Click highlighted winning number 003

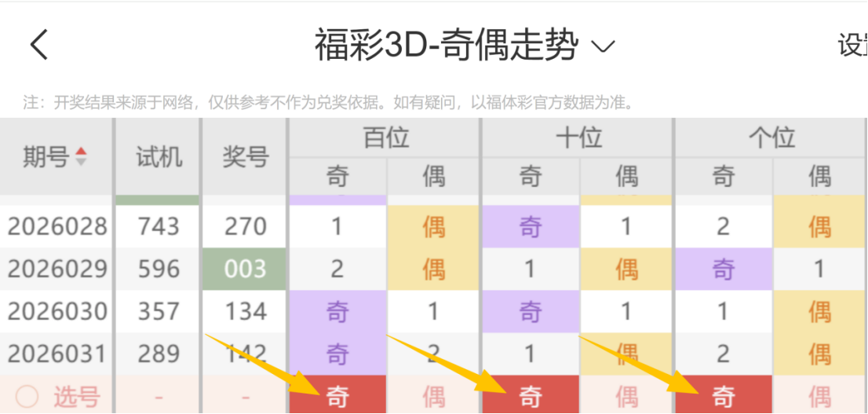point(245,269)
